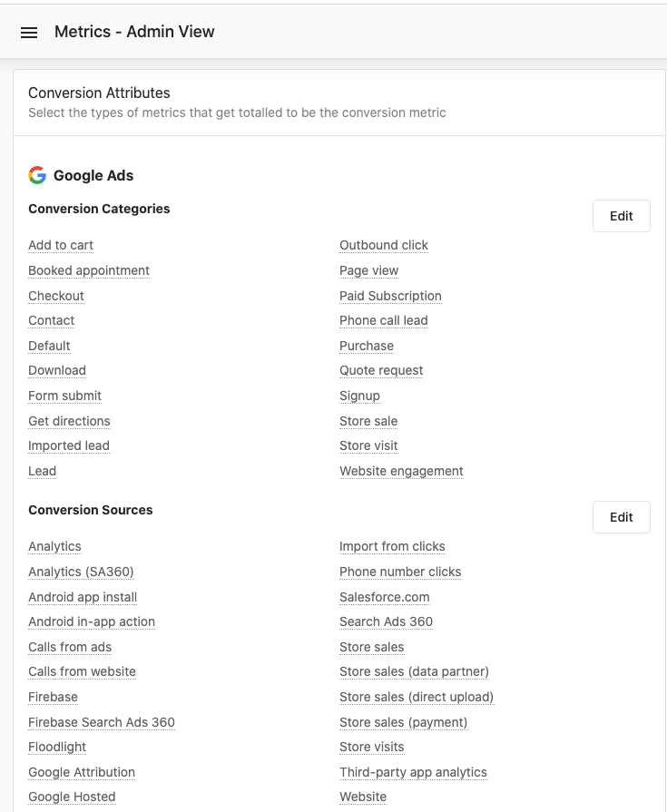Click Edit next to Conversion Sources
The height and width of the screenshot is (812, 667).
click(621, 517)
